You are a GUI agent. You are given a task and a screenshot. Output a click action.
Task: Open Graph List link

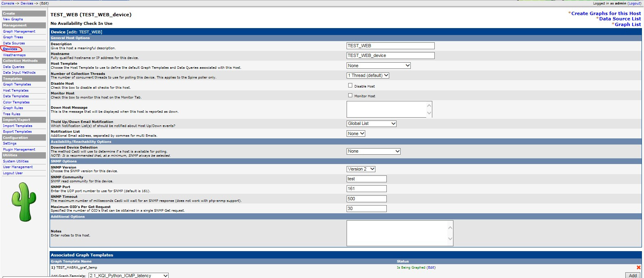pos(628,24)
